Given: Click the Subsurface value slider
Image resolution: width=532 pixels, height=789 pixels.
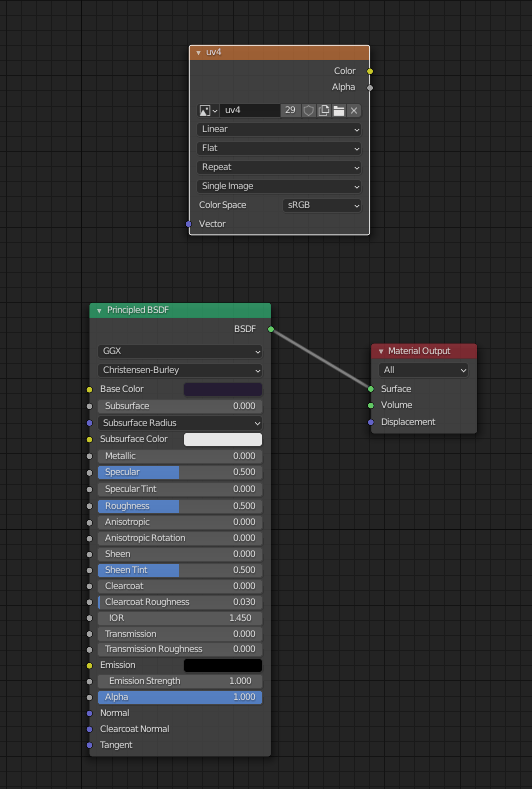Looking at the screenshot, I should coord(180,406).
